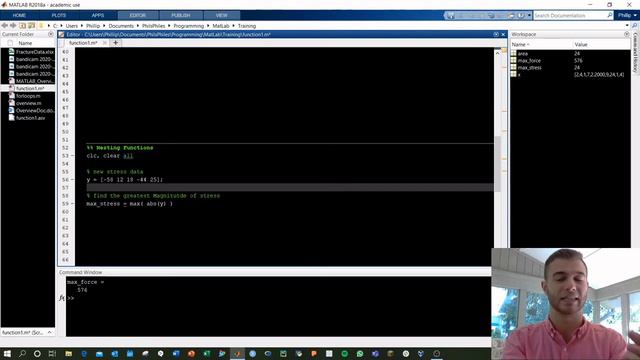Sort Current Folder by Name column header
The width and height of the screenshot is (640, 360).
(25, 43)
